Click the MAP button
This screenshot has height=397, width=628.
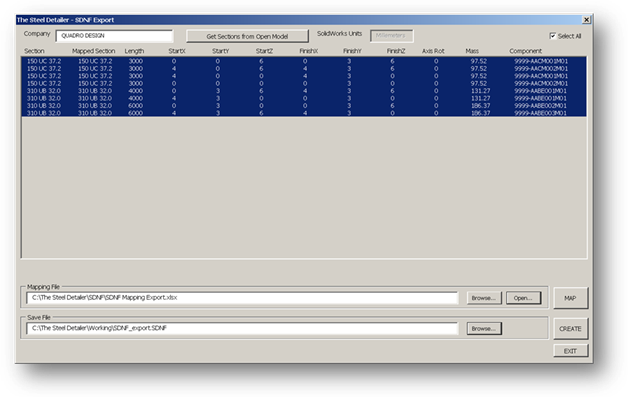pos(570,298)
